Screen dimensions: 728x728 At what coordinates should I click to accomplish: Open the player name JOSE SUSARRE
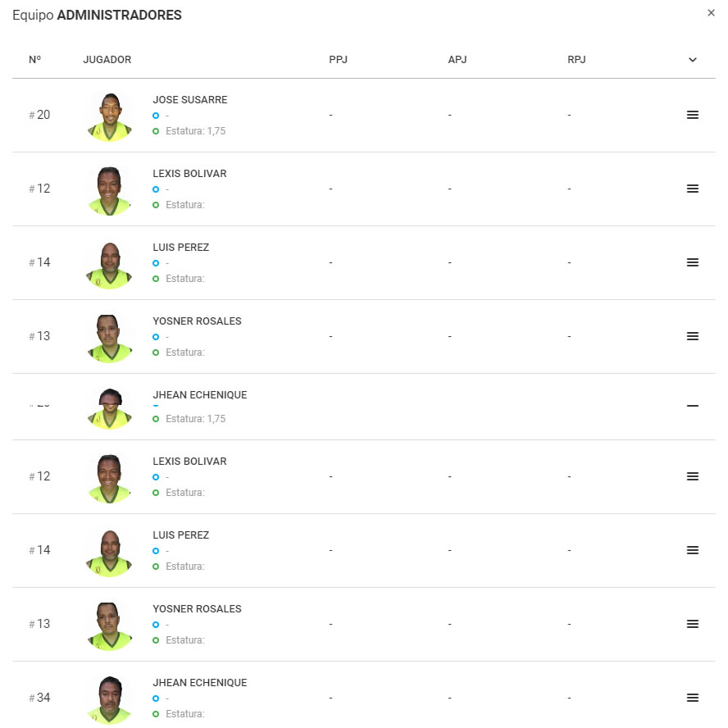point(190,100)
